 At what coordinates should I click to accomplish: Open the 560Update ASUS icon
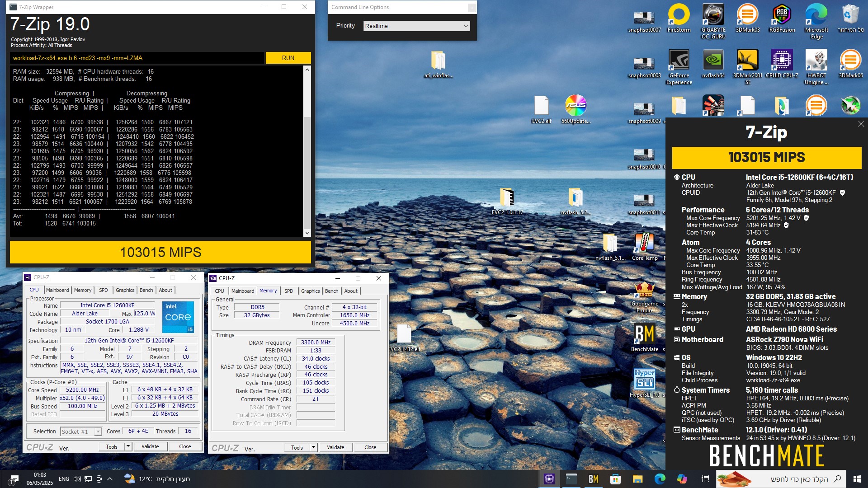pos(576,109)
